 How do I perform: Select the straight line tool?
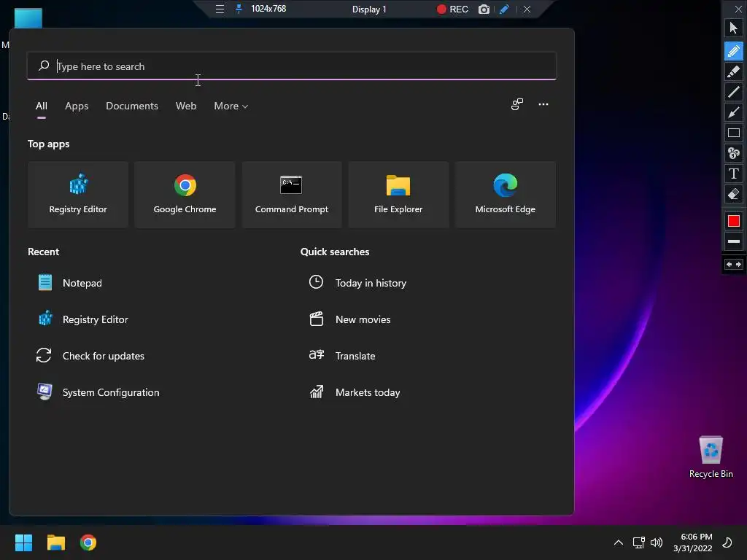(734, 92)
